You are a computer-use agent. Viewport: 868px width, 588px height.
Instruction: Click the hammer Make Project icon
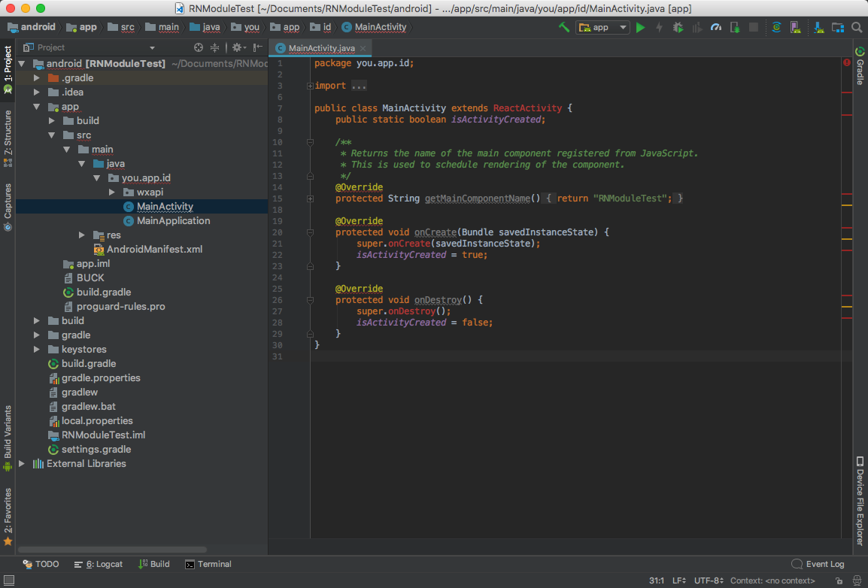[564, 27]
